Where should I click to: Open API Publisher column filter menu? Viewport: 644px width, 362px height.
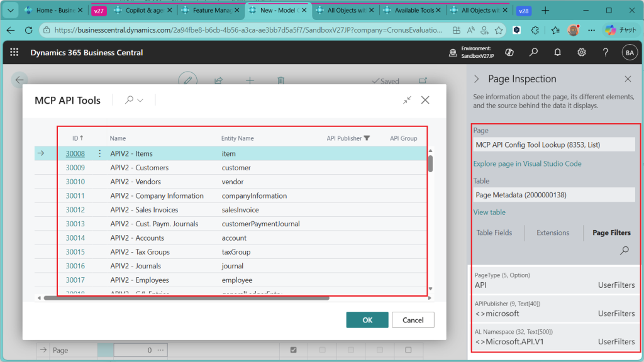click(367, 138)
